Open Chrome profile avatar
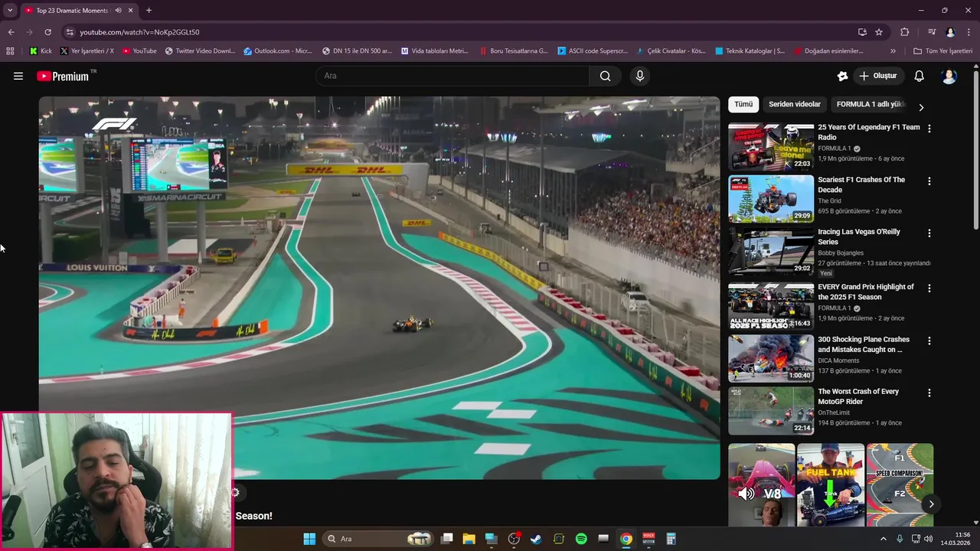The image size is (980, 551). [950, 32]
